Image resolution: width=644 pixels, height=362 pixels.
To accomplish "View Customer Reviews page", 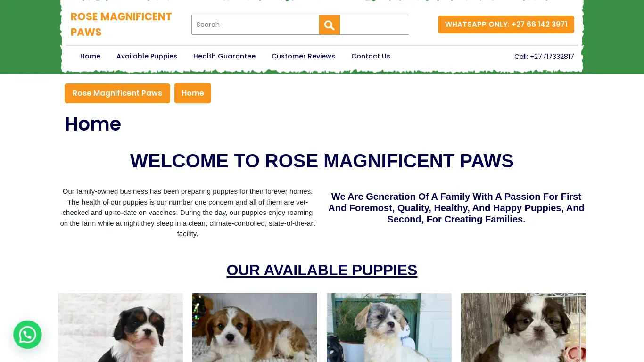I will pos(303,56).
